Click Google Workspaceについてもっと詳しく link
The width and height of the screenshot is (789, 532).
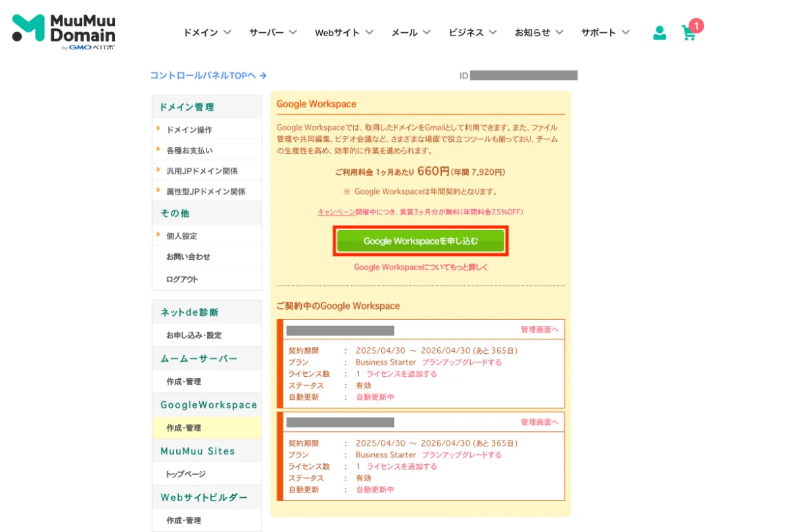tap(421, 267)
